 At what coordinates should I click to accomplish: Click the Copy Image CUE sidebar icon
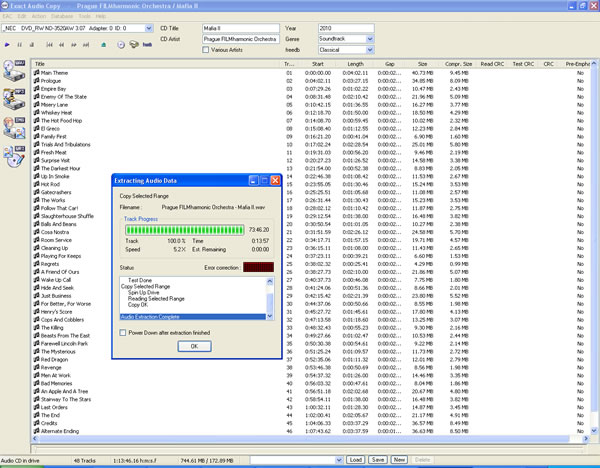[x=15, y=130]
